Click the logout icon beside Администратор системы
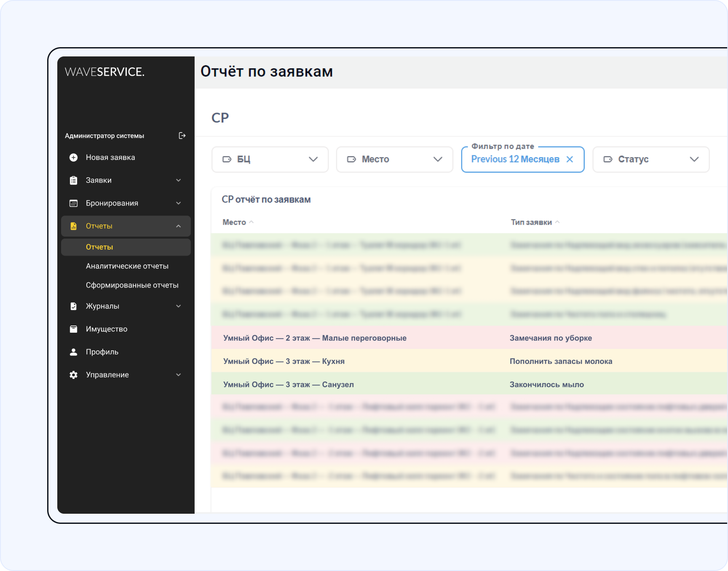728x571 pixels. coord(182,136)
